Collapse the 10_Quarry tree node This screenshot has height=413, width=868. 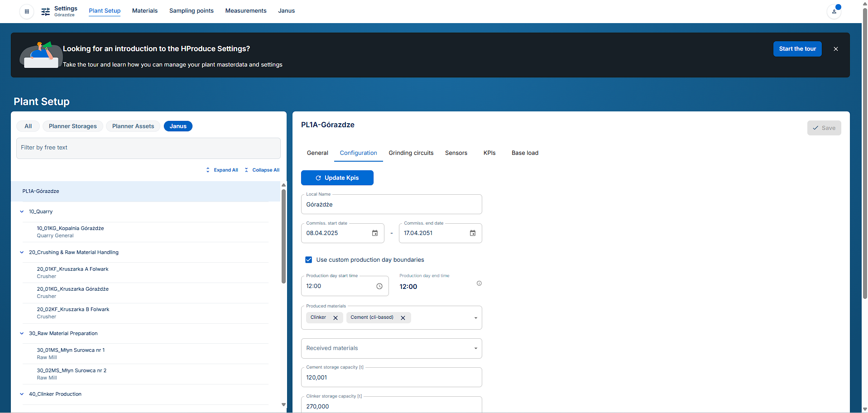(22, 211)
